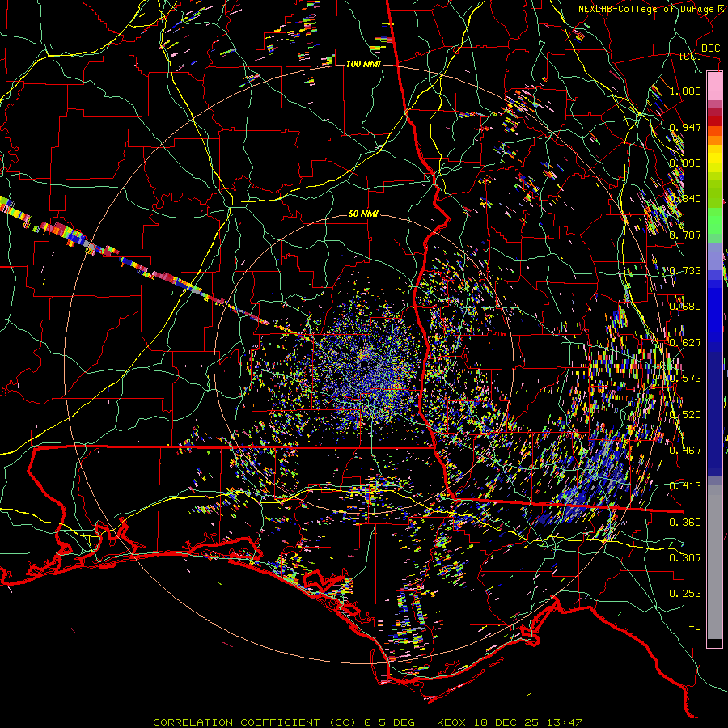
Task: Select the [CC] legend unit label
Action: 690,56
